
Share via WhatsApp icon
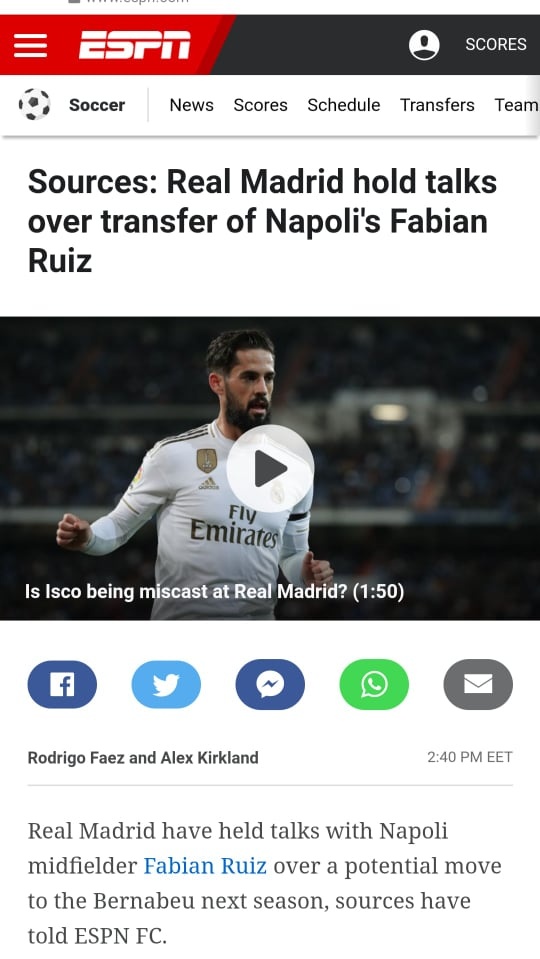[374, 684]
